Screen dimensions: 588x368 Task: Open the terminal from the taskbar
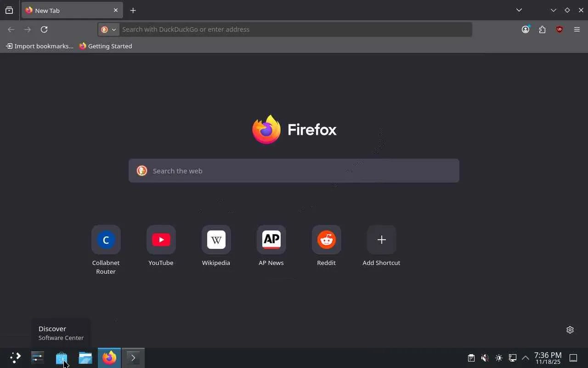(x=133, y=358)
